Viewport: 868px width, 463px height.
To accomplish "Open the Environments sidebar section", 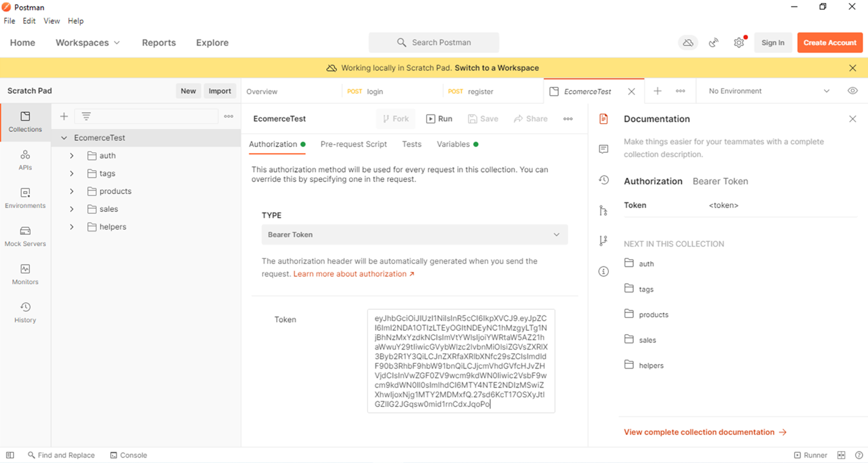I will tap(25, 199).
